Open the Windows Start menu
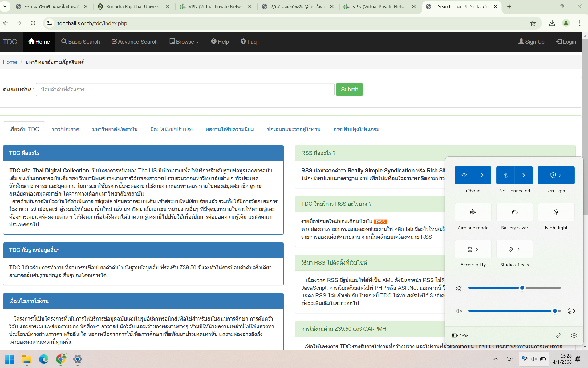Screen dimensions: 588x368 [10, 359]
